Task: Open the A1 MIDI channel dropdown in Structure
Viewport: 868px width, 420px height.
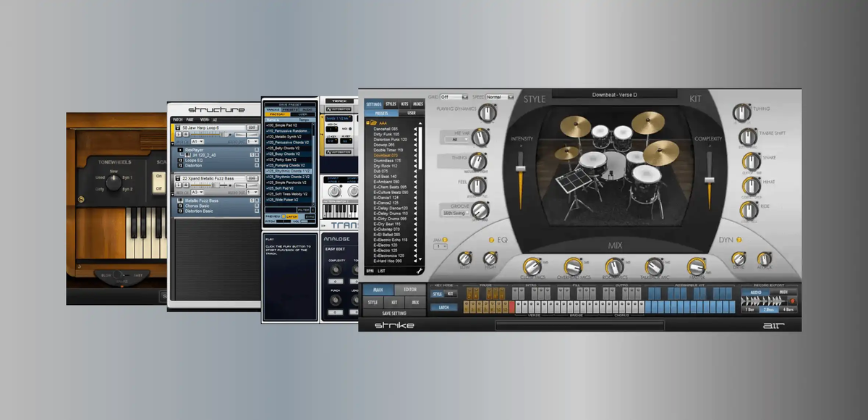Action: pos(197,141)
